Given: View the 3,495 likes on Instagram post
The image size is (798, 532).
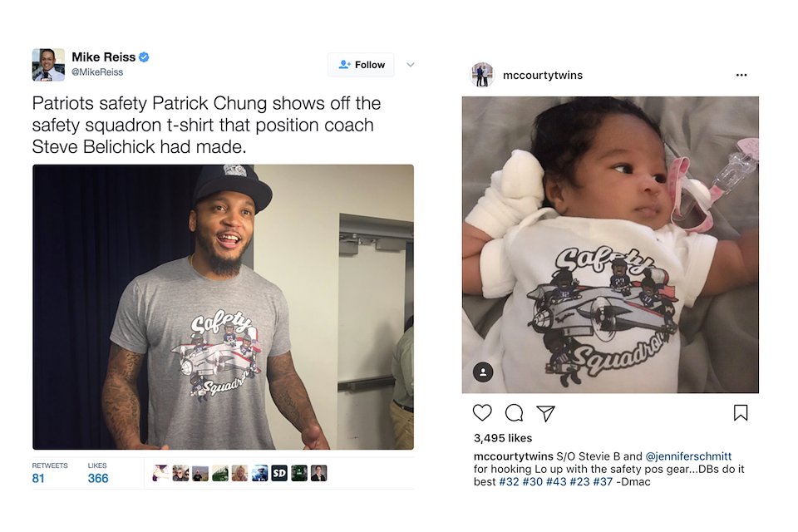Looking at the screenshot, I should (x=503, y=438).
